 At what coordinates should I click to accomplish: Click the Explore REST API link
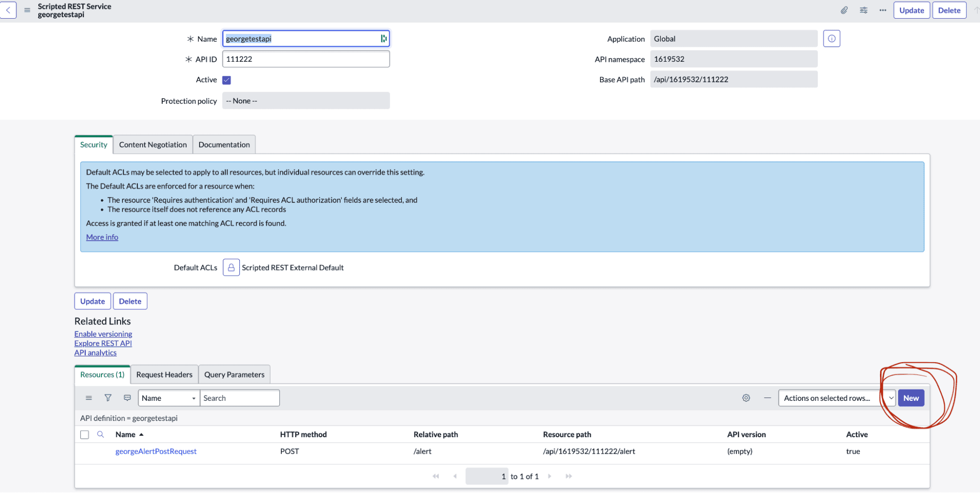tap(103, 344)
